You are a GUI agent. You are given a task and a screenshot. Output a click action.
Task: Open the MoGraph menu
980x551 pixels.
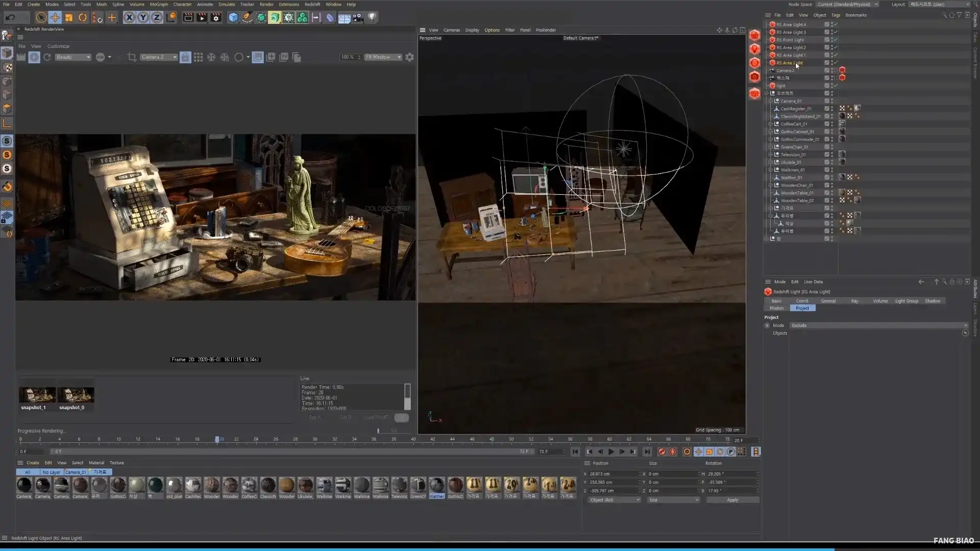(159, 4)
